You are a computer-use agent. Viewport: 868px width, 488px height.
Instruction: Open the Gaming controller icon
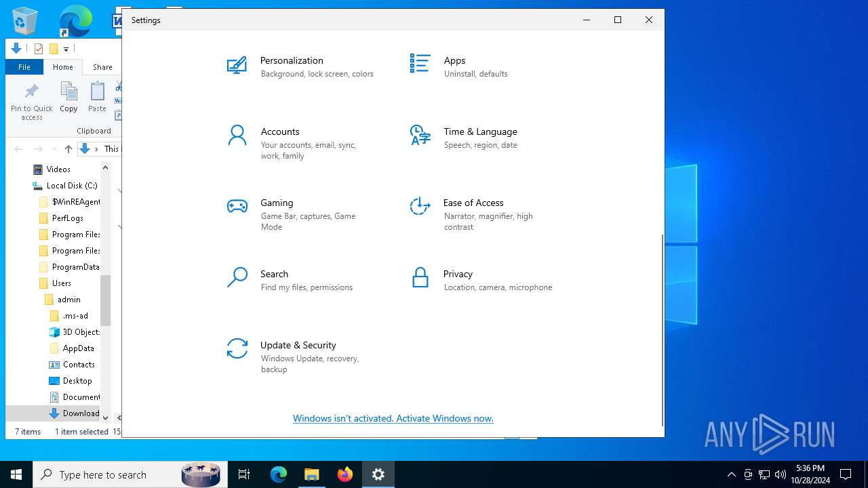(x=237, y=206)
